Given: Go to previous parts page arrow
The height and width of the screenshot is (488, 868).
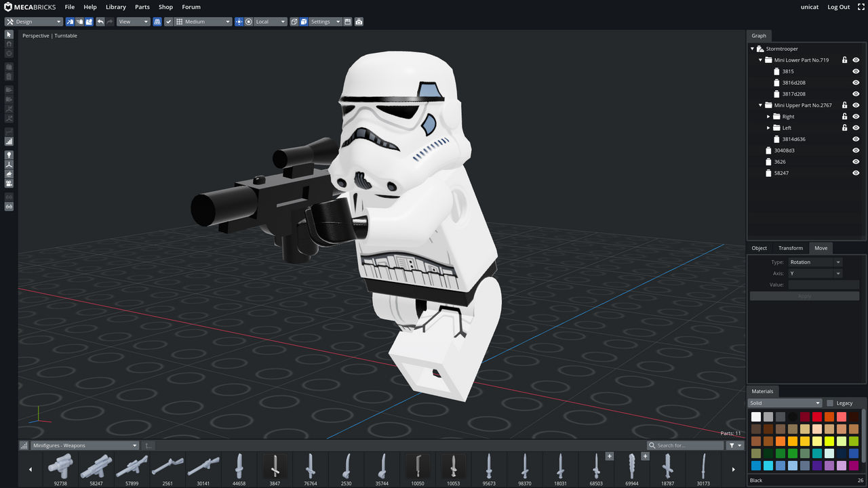Looking at the screenshot, I should click(30, 469).
